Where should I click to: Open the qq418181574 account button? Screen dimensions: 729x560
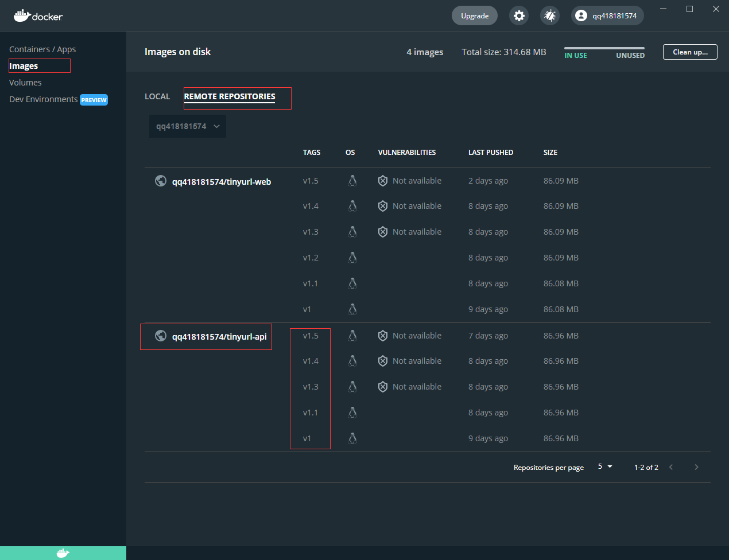click(x=607, y=15)
